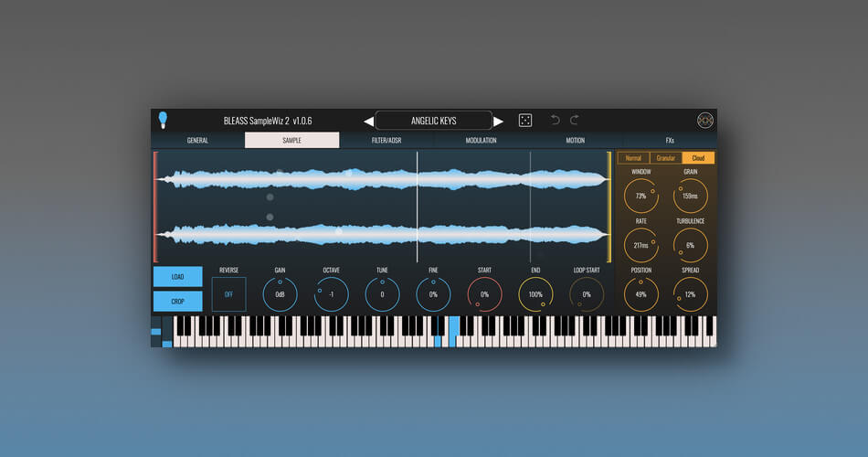
Task: Go to previous preset with left arrow
Action: point(368,121)
